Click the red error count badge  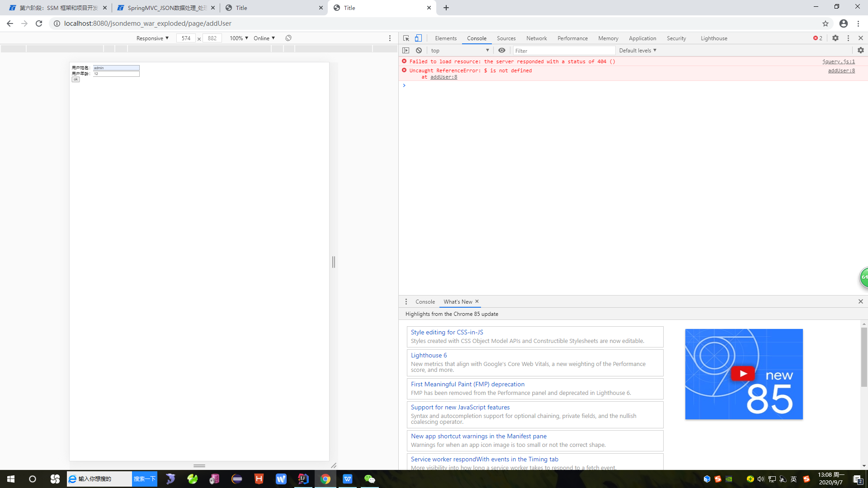click(818, 38)
